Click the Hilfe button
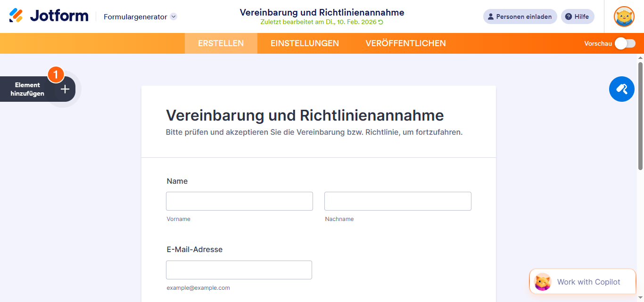The width and height of the screenshot is (644, 302). 578,16
